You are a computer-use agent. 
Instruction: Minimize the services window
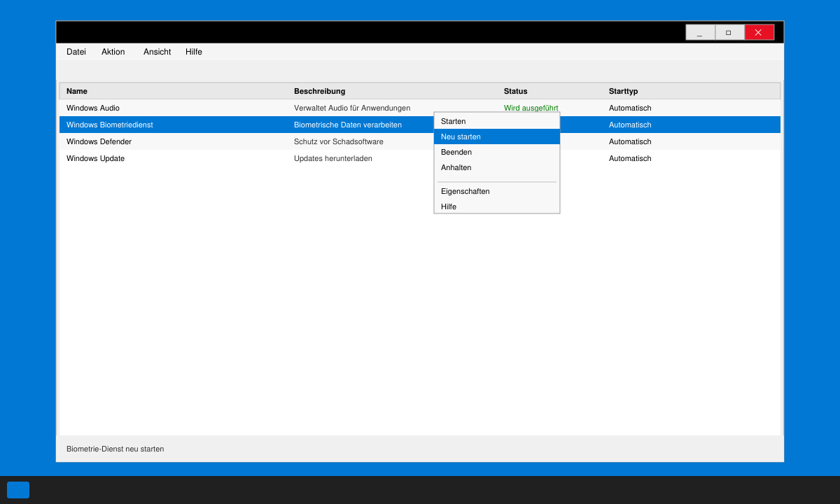click(x=700, y=32)
